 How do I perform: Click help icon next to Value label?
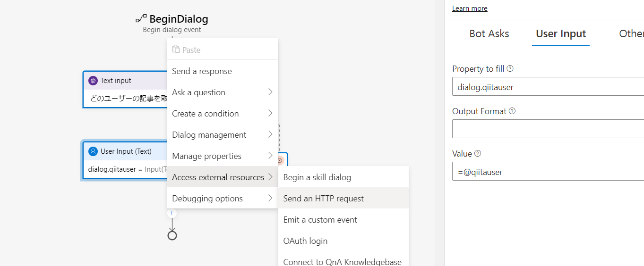coord(478,154)
